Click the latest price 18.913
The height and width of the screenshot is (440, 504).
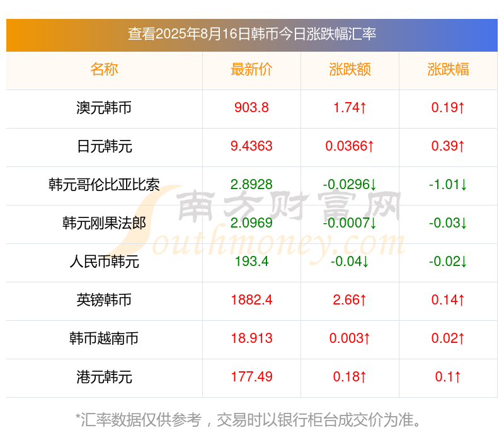[x=251, y=339]
